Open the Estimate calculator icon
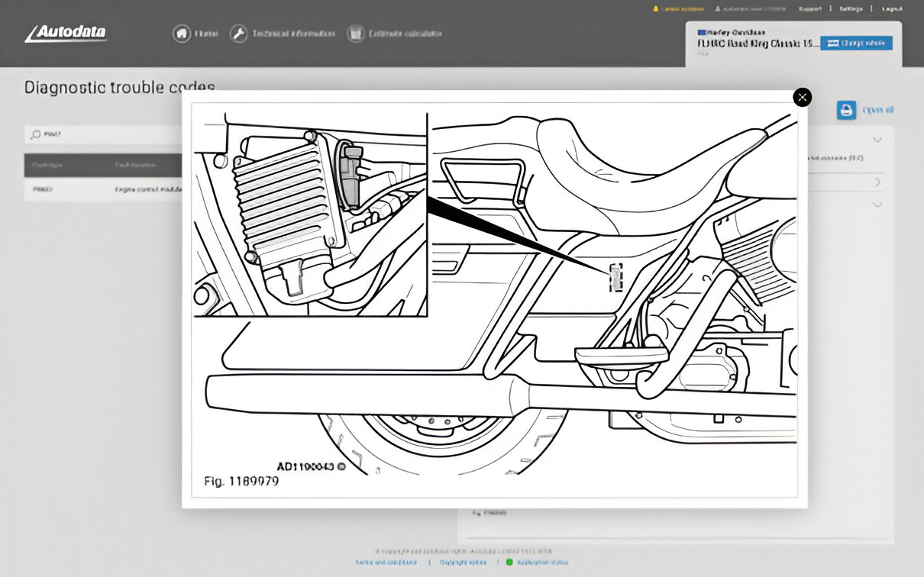Image resolution: width=924 pixels, height=577 pixels. click(355, 34)
